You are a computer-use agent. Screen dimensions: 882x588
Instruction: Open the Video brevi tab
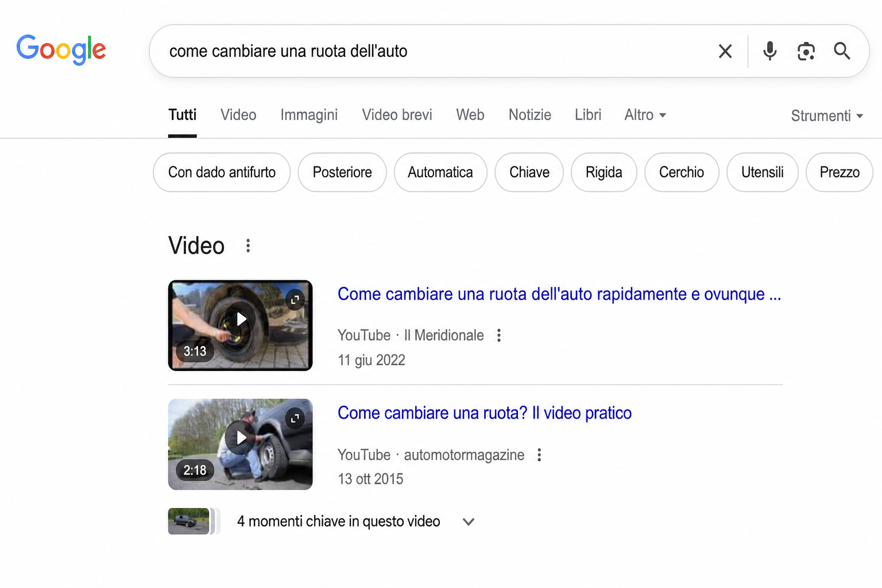pos(397,115)
